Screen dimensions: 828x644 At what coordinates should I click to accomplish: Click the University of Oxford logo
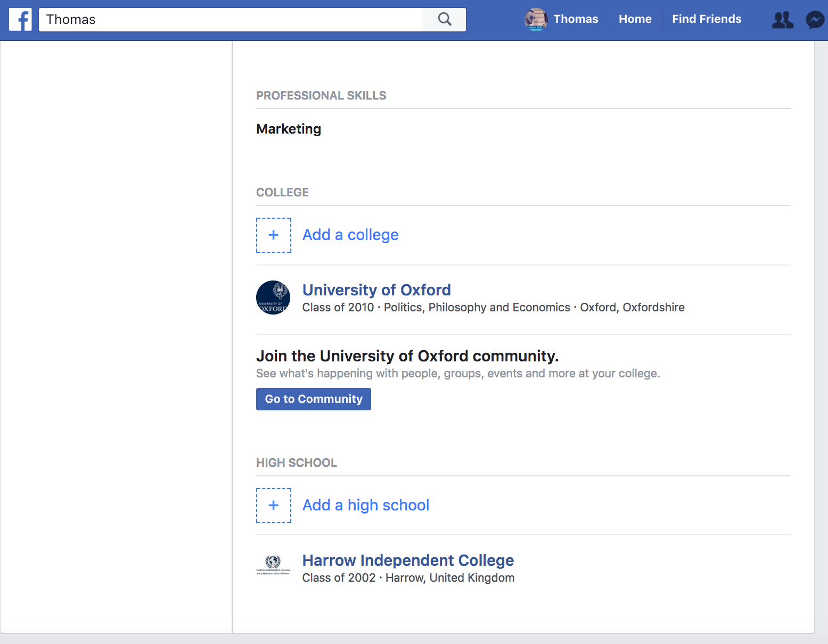273,298
